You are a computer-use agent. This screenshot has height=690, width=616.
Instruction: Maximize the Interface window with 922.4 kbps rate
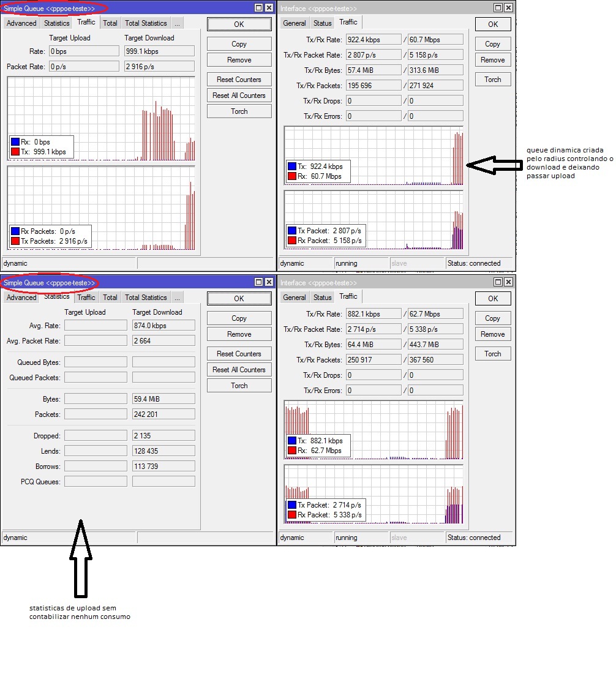(x=498, y=8)
